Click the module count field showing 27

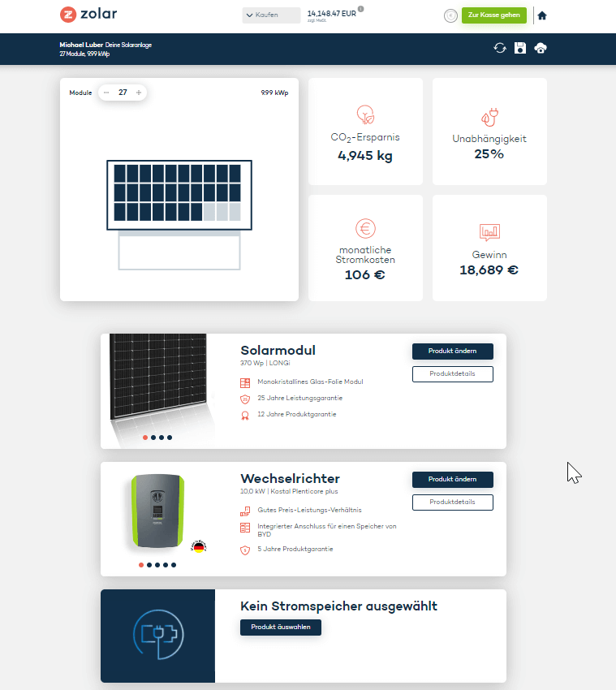coord(123,93)
